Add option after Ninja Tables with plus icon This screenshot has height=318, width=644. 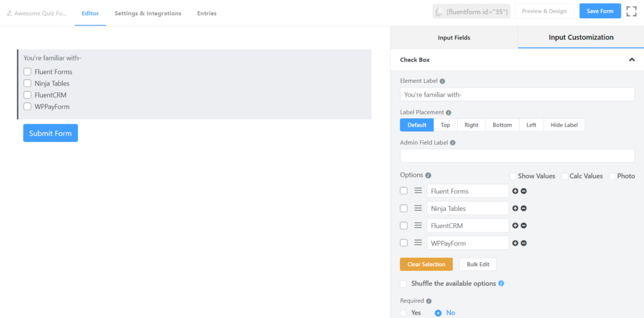pos(516,209)
